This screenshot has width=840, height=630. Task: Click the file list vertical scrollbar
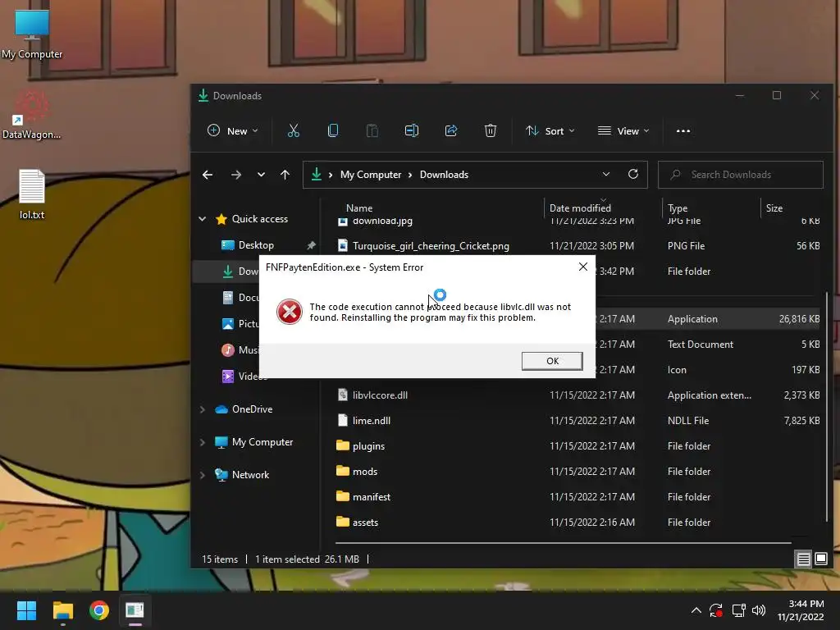click(828, 407)
